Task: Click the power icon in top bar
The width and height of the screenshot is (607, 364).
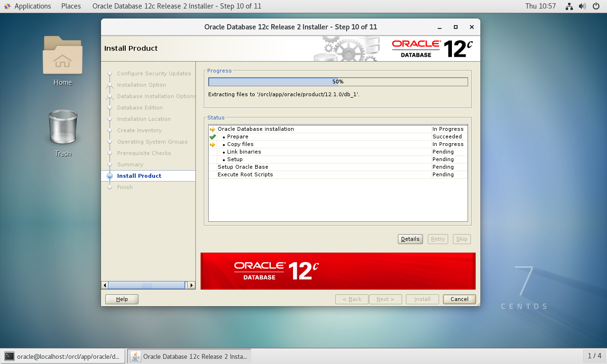Action: click(596, 6)
